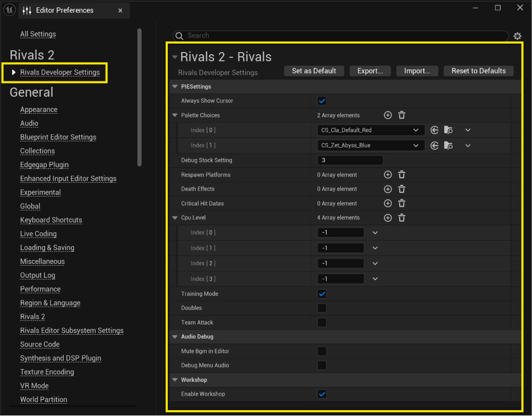The height and width of the screenshot is (416, 532).
Task: Check Debug Menu Audio option
Action: [322, 366]
